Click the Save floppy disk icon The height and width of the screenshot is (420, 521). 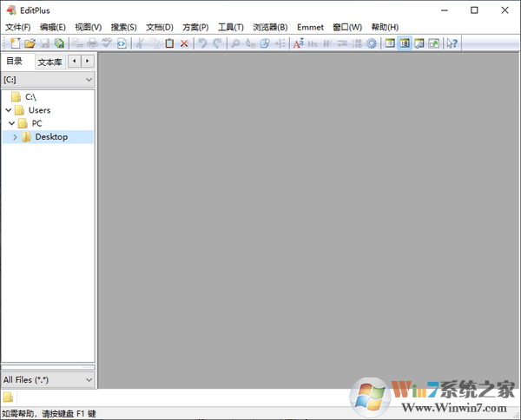tap(44, 43)
